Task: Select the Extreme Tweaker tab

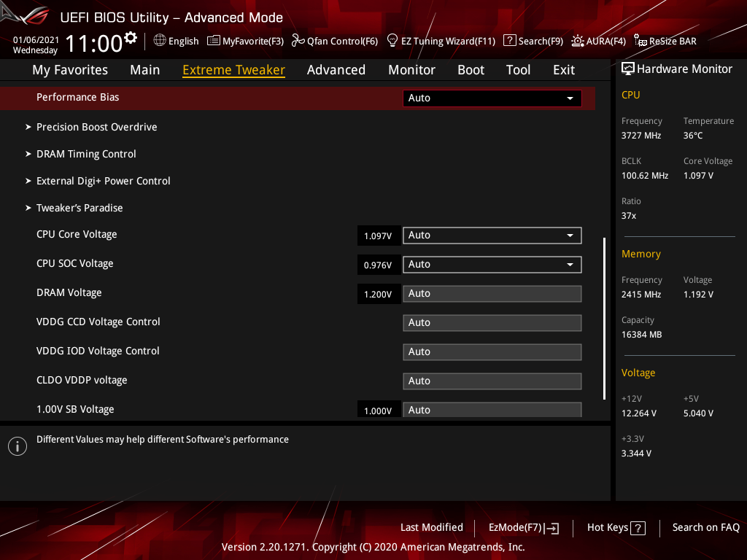Action: coord(234,70)
